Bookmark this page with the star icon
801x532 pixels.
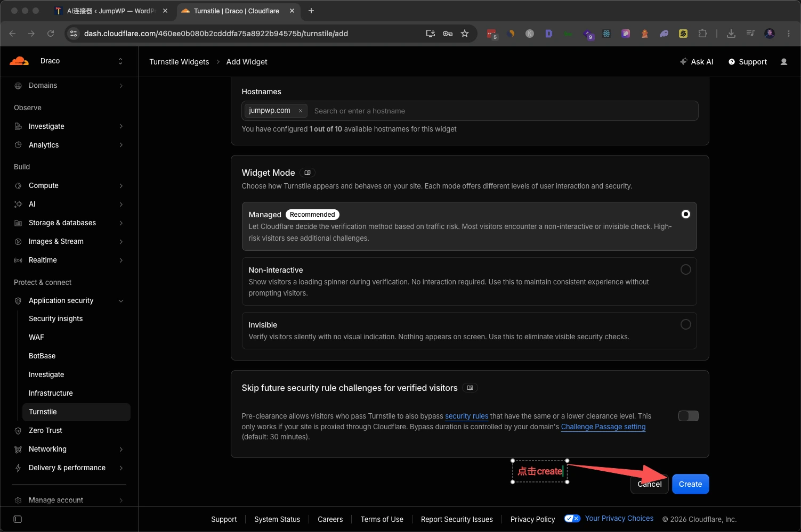(465, 34)
